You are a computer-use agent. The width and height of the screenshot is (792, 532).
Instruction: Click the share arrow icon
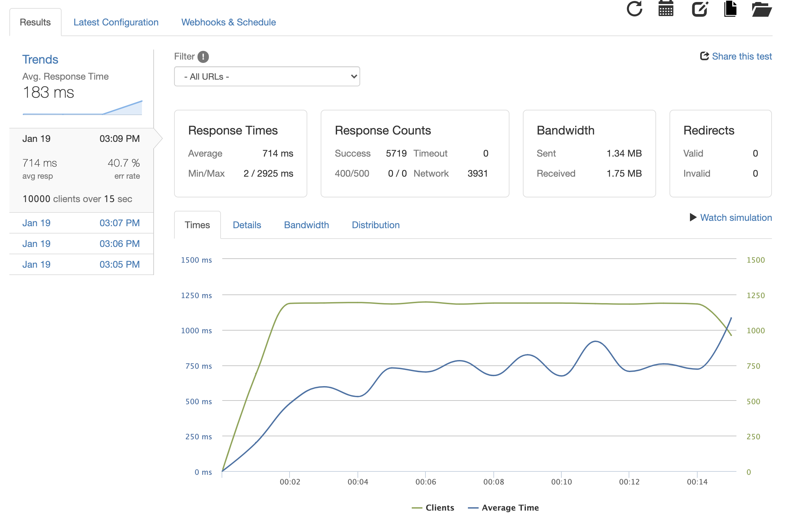click(704, 56)
